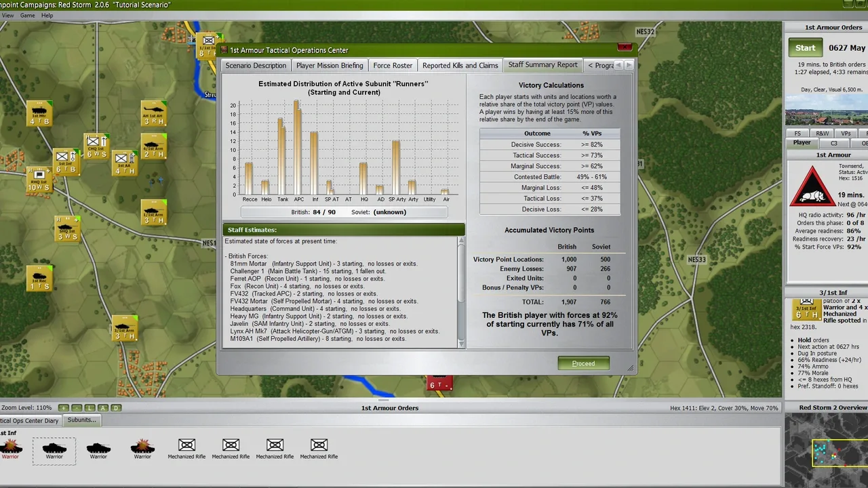Open the Force Roster tab

pos(393,66)
